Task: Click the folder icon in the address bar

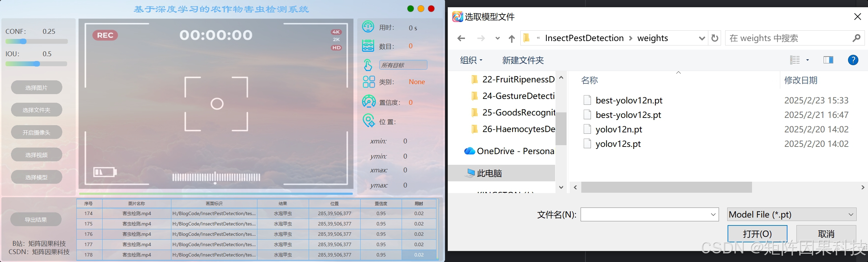Action: point(526,38)
